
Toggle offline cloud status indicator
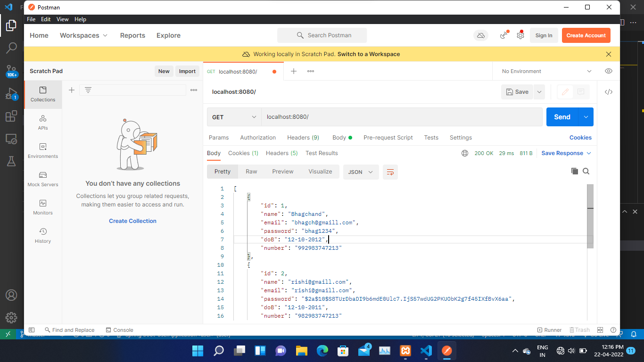click(x=480, y=35)
